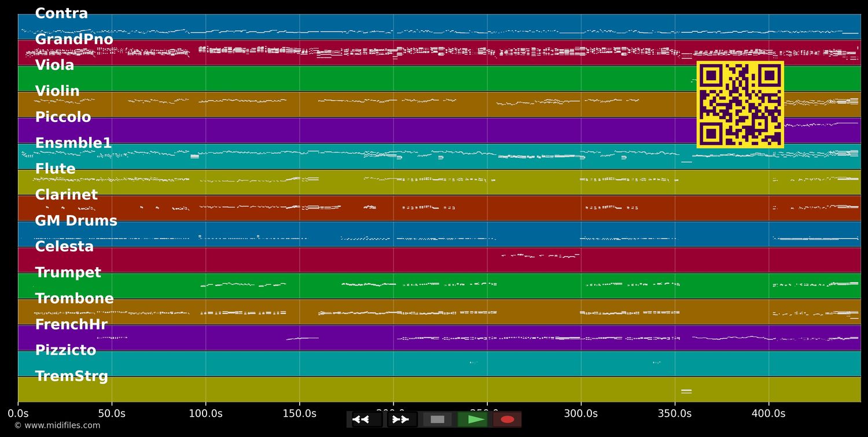This screenshot has height=437, width=868.
Task: Click the TremStrg note near 350s
Action: 686,391
